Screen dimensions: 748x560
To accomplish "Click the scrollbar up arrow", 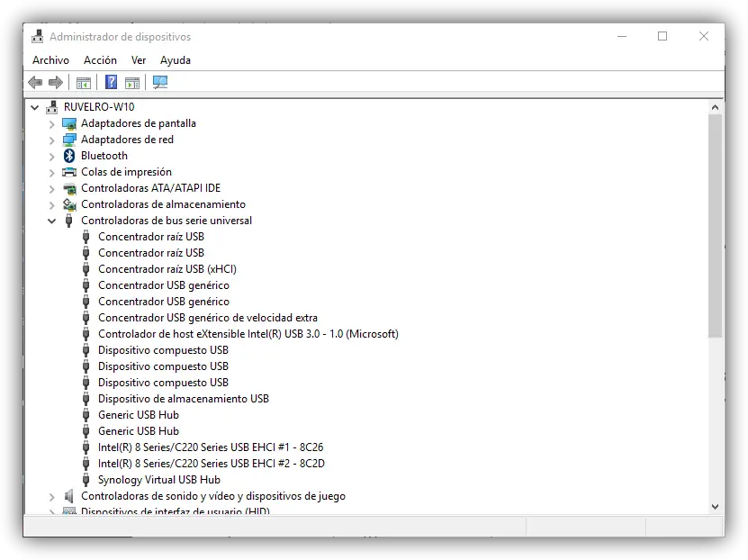I will 715,107.
